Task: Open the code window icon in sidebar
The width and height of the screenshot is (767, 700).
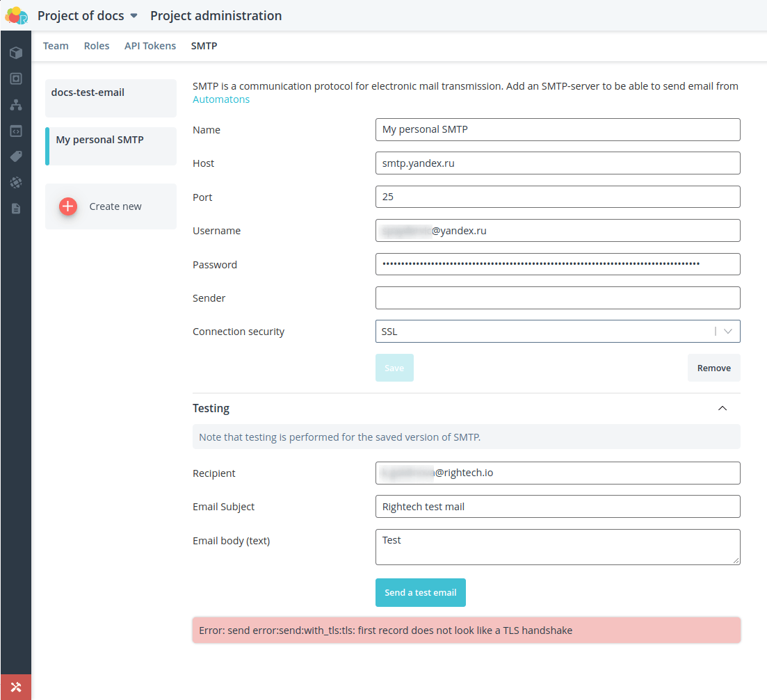Action: pos(16,131)
